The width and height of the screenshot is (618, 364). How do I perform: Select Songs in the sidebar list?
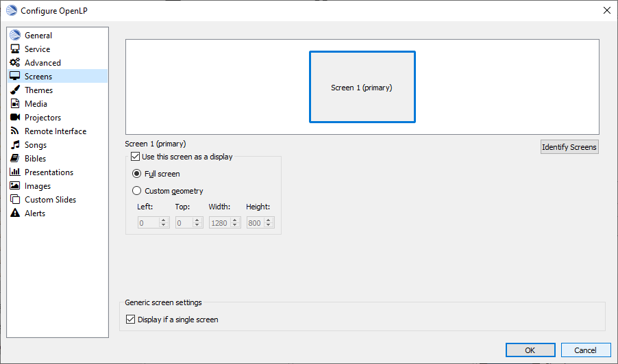(58, 144)
